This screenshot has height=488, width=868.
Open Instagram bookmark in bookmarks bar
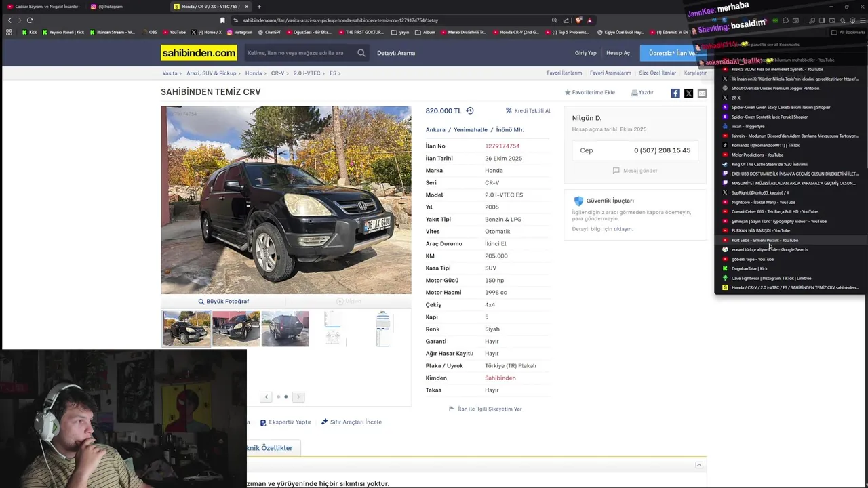click(x=239, y=32)
